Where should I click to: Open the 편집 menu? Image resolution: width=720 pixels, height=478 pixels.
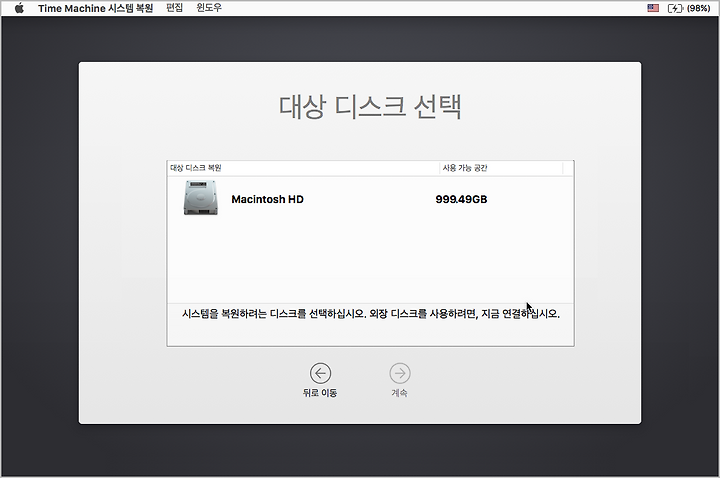pos(174,8)
